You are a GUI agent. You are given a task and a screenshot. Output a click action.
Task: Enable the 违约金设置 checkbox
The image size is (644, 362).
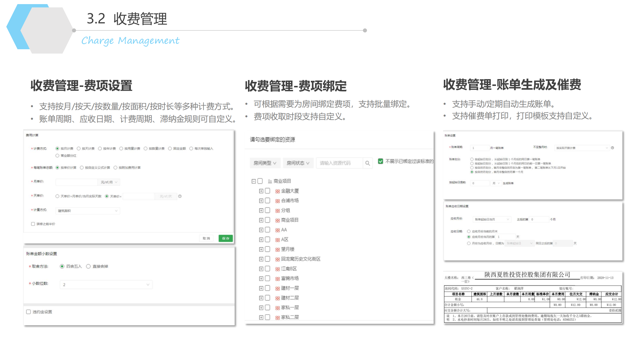(x=28, y=312)
